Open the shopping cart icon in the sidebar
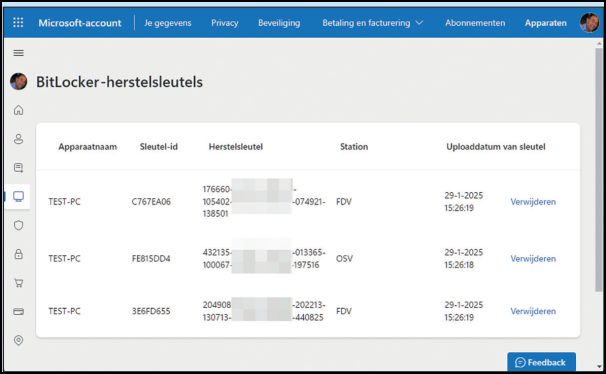 (18, 283)
